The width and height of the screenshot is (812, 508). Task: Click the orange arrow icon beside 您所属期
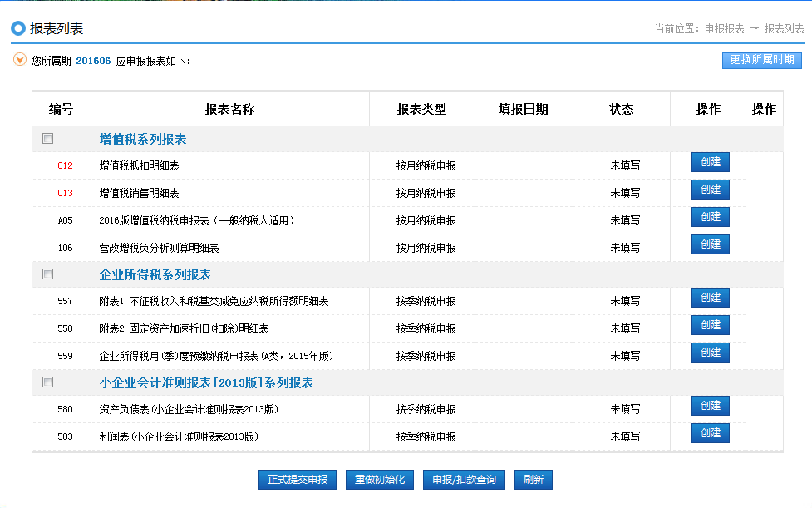[20, 60]
